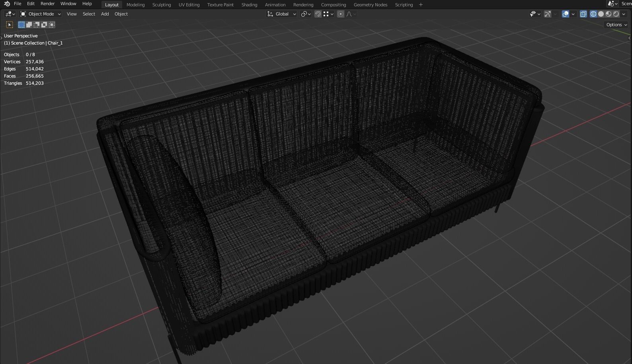Click the Blender logo icon
The height and width of the screenshot is (364, 632).
click(7, 4)
